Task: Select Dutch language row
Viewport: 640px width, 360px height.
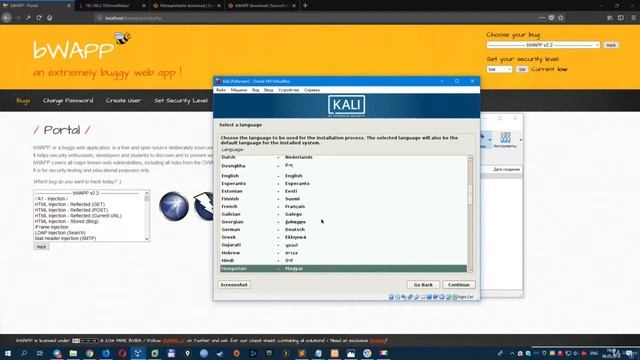Action: (x=343, y=158)
